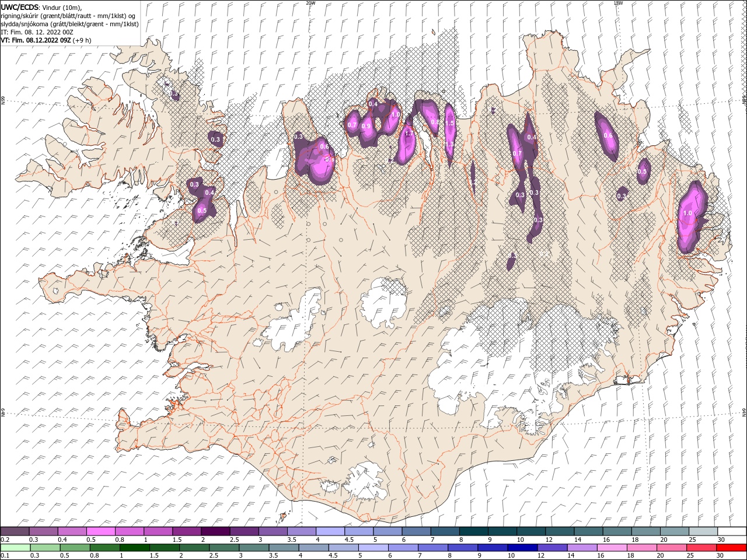Click the magenta 1.5 swatch in upper legend row
Viewport: 747px width, 560px height.
pyautogui.click(x=186, y=531)
